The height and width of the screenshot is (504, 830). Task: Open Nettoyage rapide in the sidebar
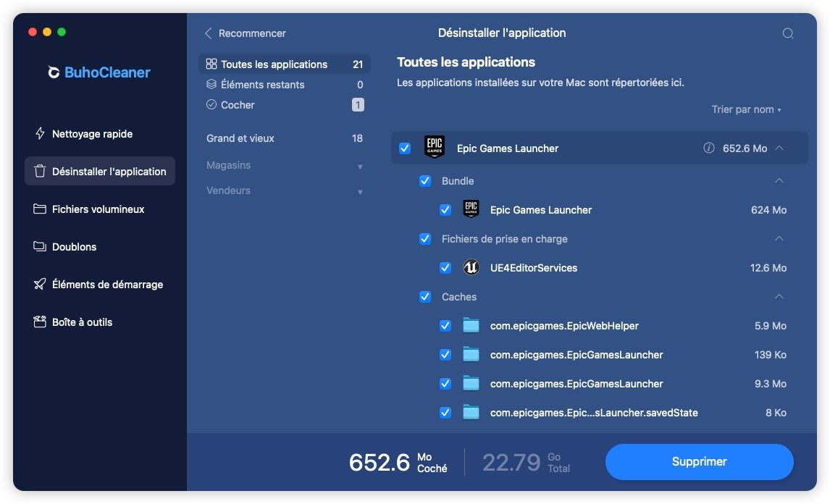pyautogui.click(x=99, y=133)
